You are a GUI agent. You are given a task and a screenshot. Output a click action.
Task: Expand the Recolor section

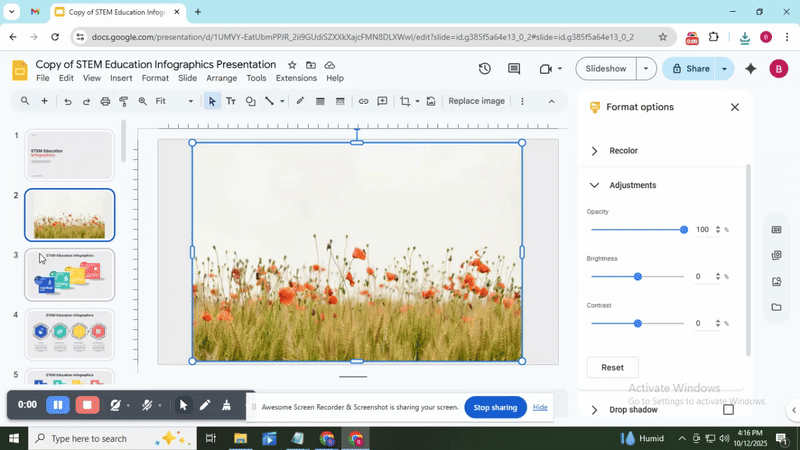(x=594, y=151)
